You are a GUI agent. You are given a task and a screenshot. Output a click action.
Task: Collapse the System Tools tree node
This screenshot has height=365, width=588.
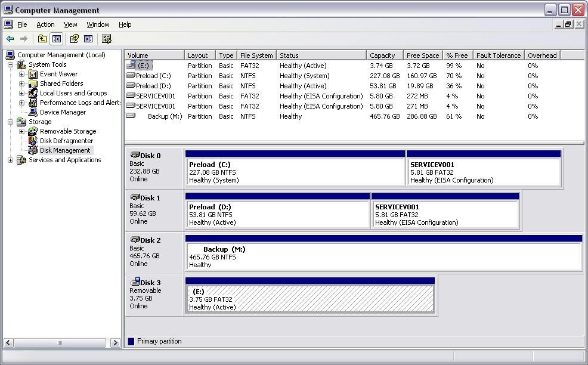(x=11, y=64)
